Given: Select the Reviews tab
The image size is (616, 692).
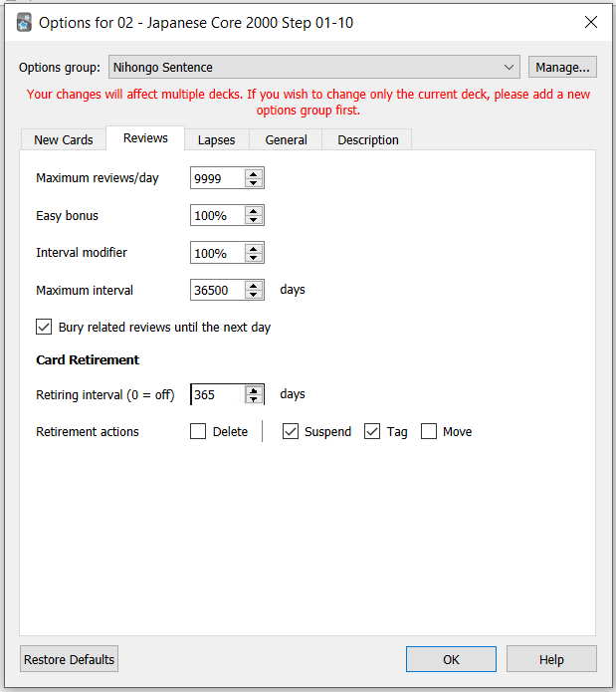Looking at the screenshot, I should click(x=145, y=138).
